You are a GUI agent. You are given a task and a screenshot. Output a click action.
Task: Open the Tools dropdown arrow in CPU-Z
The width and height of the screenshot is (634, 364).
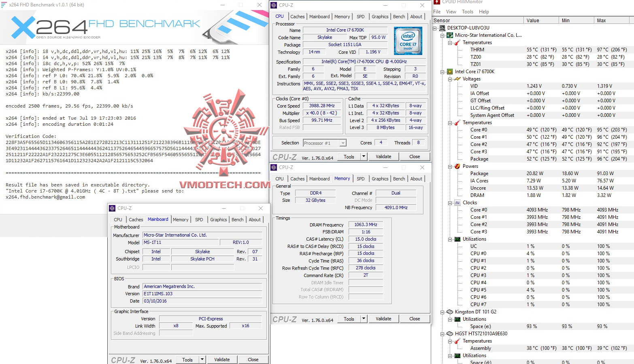[x=363, y=156]
